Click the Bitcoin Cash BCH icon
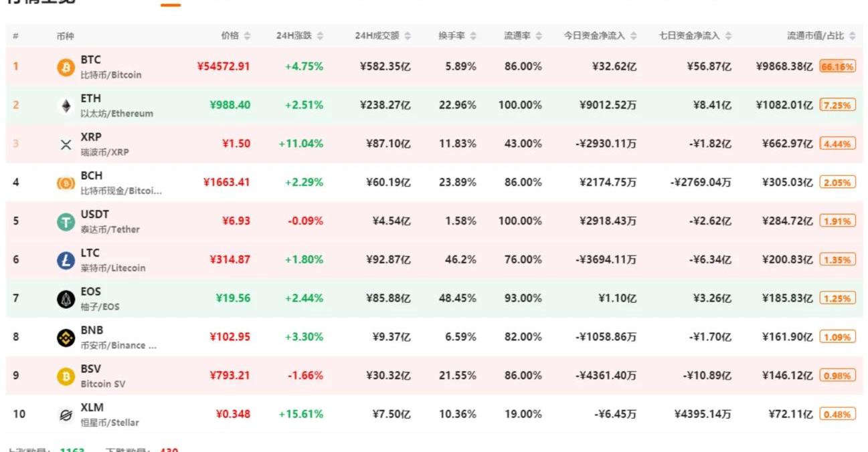Image resolution: width=868 pixels, height=452 pixels. click(x=66, y=183)
